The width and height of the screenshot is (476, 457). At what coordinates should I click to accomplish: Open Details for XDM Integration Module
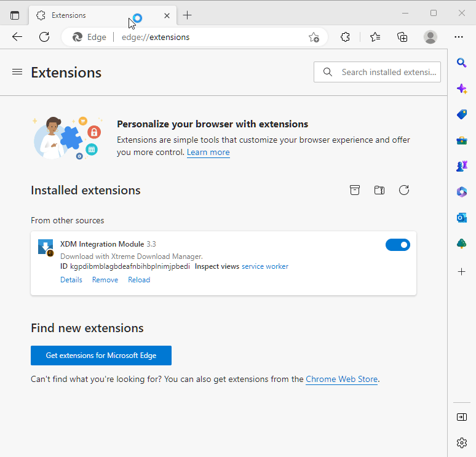[71, 280]
